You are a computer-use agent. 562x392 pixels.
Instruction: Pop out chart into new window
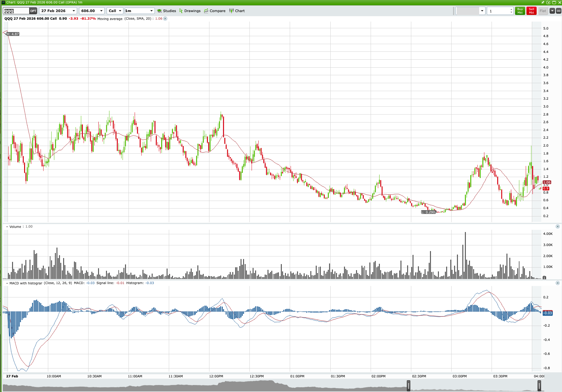coord(548,2)
